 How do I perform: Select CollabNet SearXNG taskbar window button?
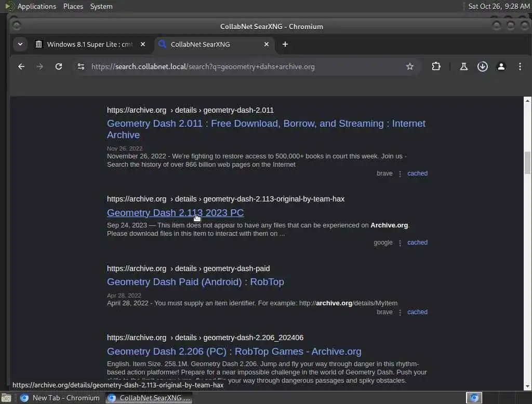click(149, 398)
